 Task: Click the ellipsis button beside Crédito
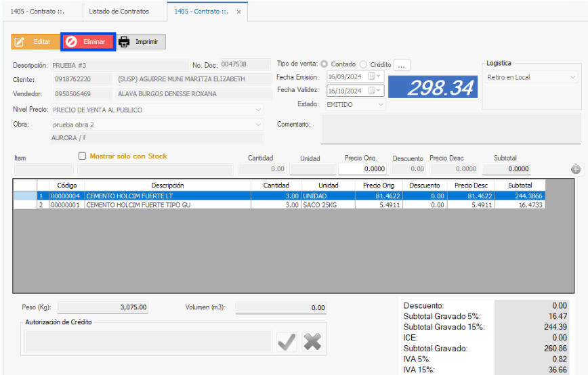[x=402, y=65]
